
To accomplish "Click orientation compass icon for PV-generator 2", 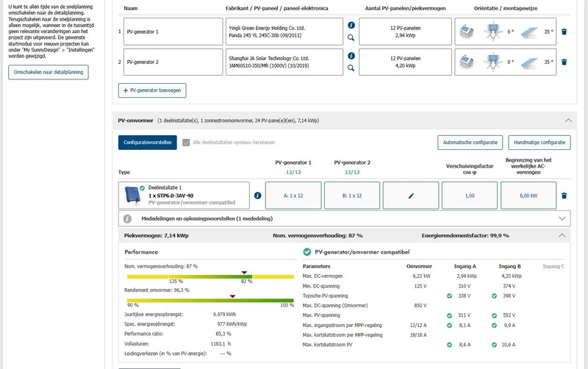I will point(492,62).
